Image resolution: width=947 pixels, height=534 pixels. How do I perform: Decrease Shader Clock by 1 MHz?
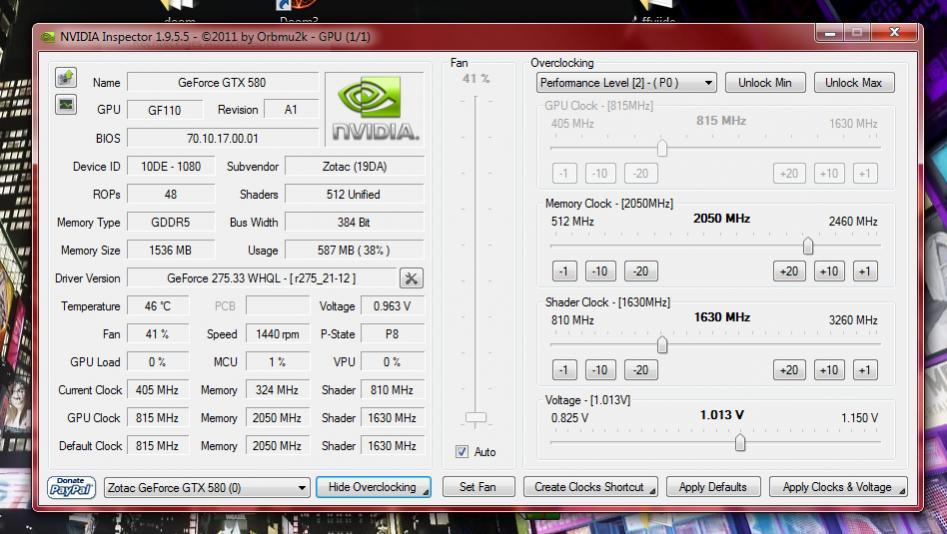tap(564, 370)
